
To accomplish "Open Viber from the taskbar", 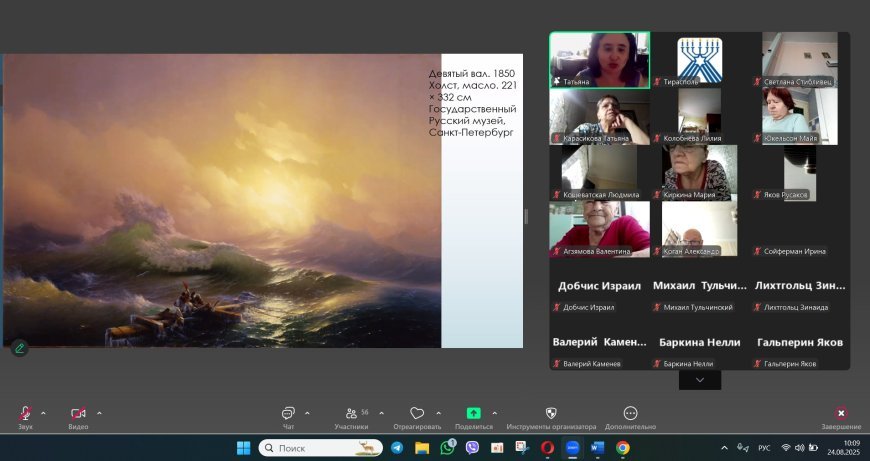I will (472, 448).
